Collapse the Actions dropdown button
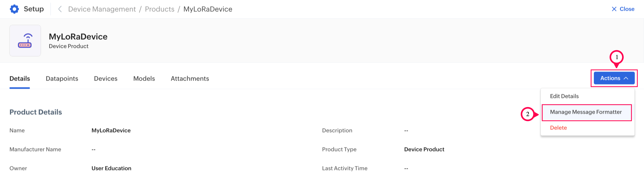Screen dimensions: 644x176 pos(614,78)
